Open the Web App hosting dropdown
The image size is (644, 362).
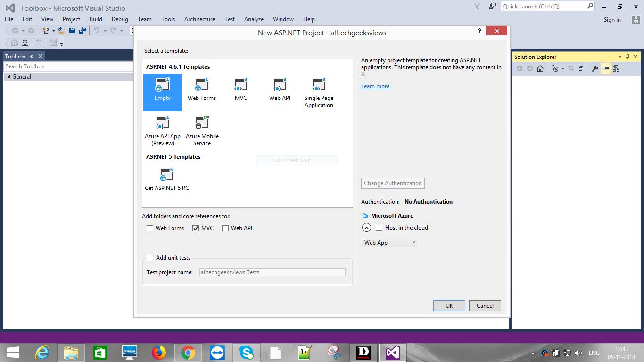[413, 242]
